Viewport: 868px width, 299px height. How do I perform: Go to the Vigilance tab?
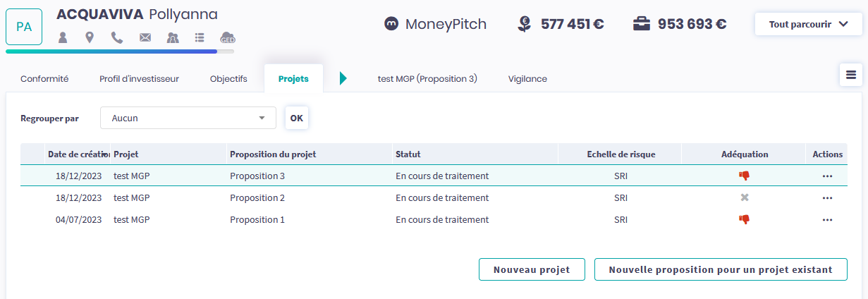tap(527, 79)
